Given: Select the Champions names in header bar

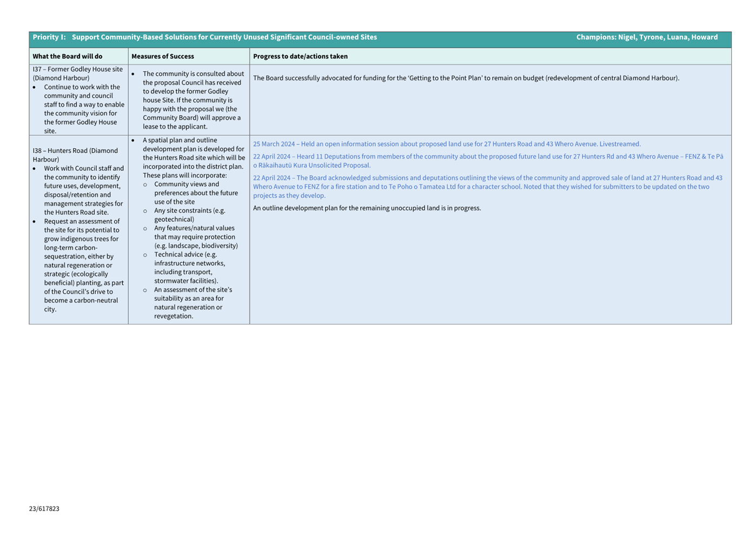Looking at the screenshot, I should 646,37.
